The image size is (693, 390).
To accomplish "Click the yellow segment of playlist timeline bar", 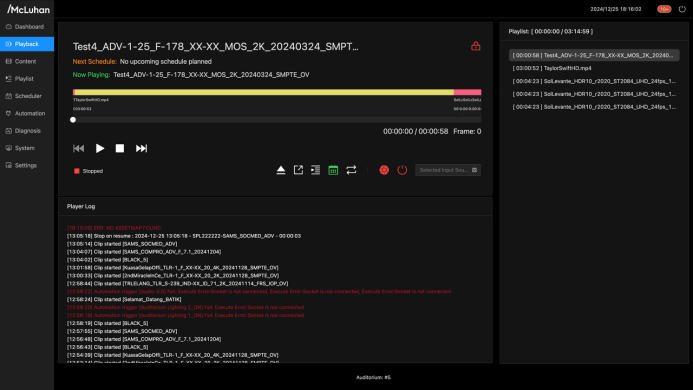I will point(264,92).
